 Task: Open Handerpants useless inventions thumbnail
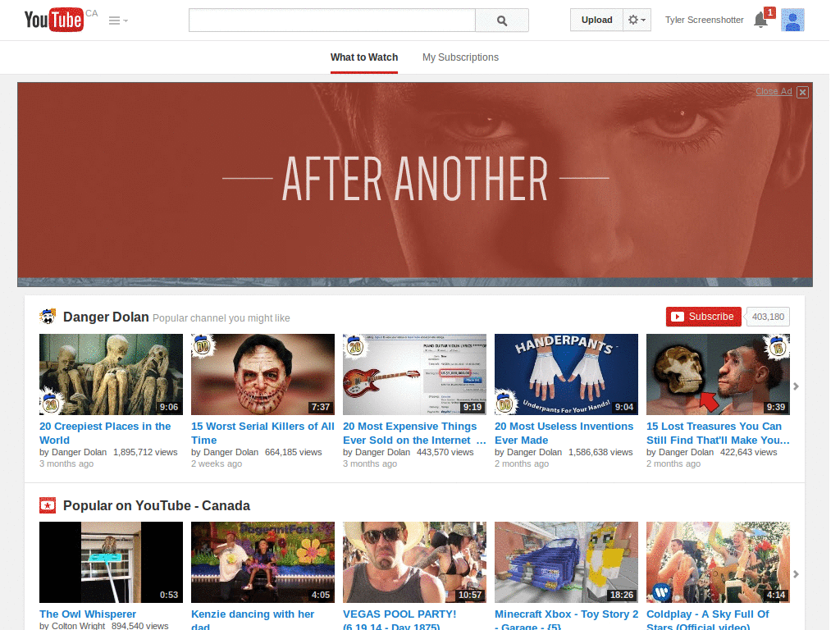(566, 374)
